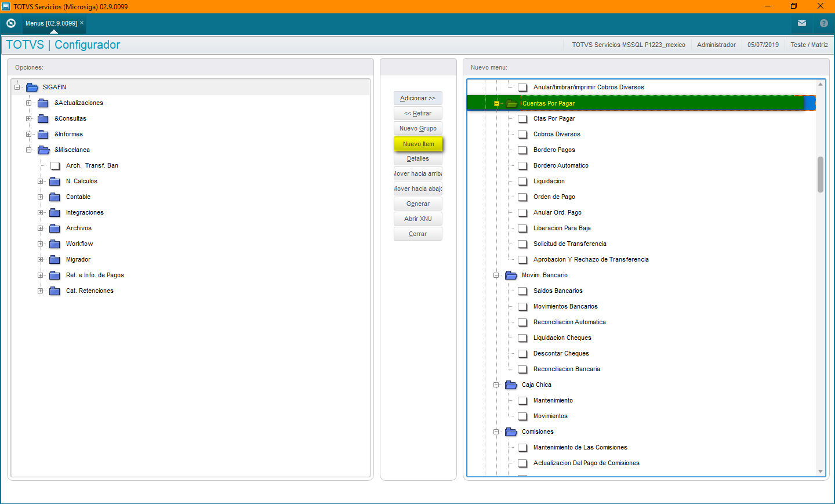
Task: Click the Abrir XNU button
Action: coord(418,219)
